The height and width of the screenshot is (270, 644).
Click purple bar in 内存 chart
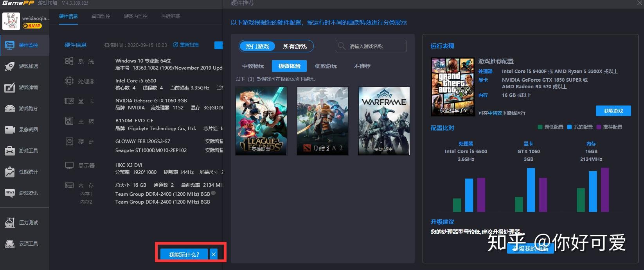pyautogui.click(x=605, y=190)
